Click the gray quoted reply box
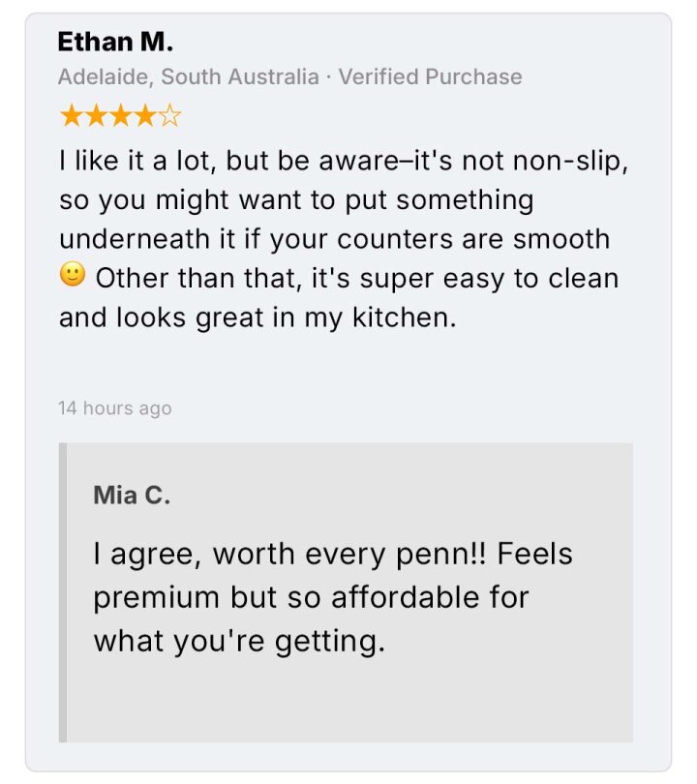697x784 pixels. click(346, 592)
